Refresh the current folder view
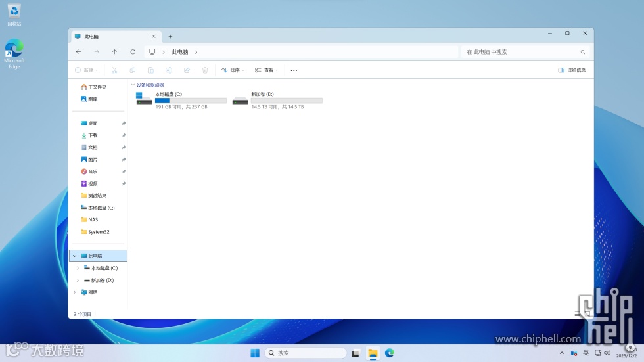The width and height of the screenshot is (644, 362). (133, 52)
